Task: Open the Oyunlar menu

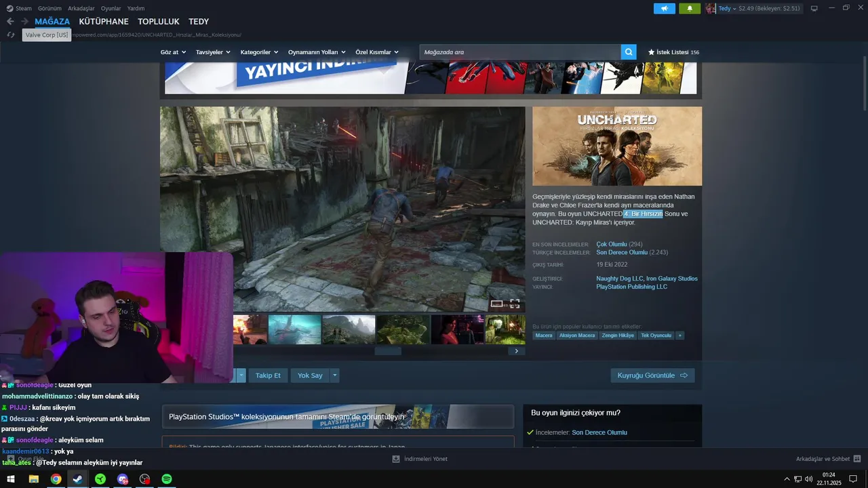Action: 111,8
